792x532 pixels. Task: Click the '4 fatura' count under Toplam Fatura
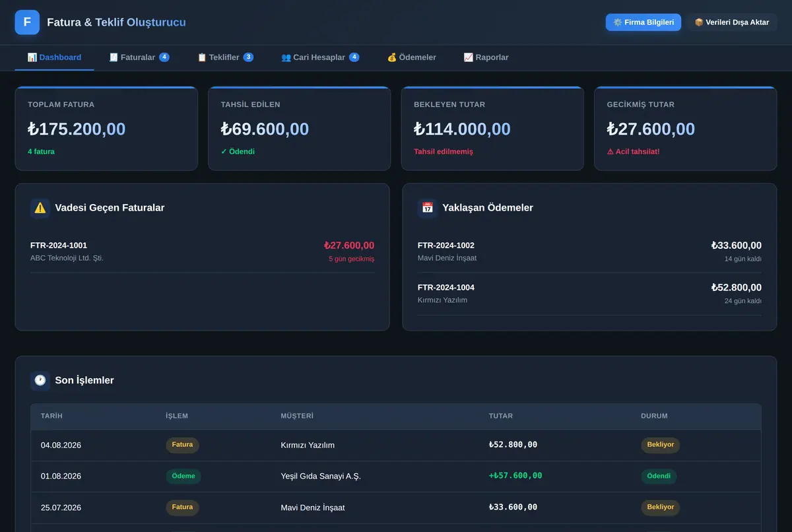point(41,152)
